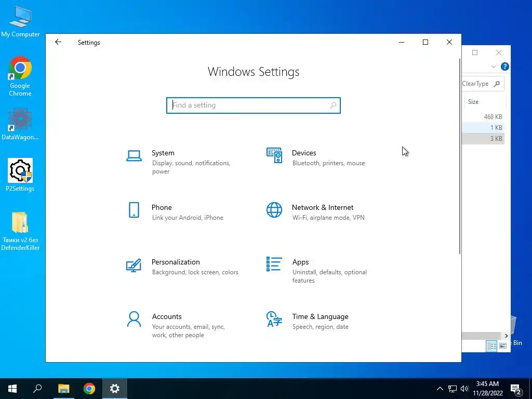Open the Apps list icon
The image size is (532, 399).
274,264
